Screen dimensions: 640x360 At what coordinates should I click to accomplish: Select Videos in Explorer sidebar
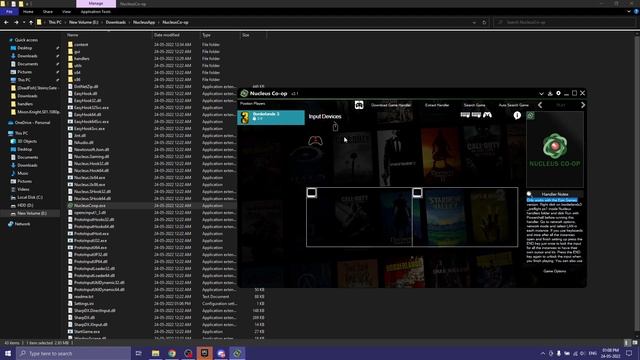23,189
